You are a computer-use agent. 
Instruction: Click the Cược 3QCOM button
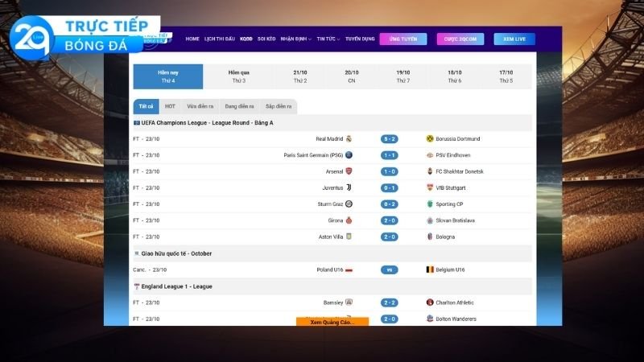tap(460, 39)
